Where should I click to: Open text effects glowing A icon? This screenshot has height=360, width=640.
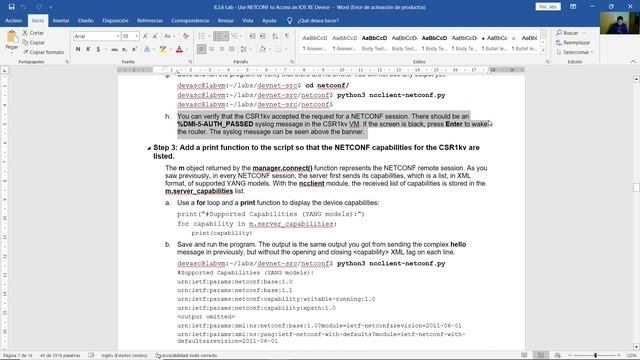click(147, 49)
